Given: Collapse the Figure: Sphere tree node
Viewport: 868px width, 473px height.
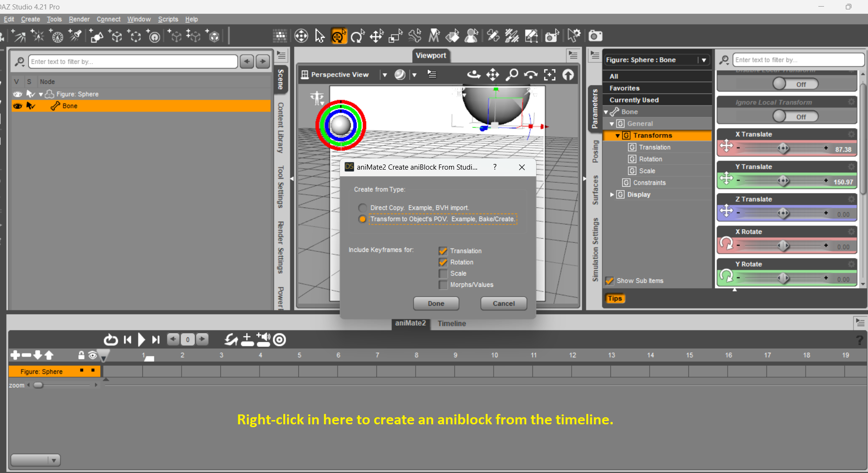Looking at the screenshot, I should [41, 95].
